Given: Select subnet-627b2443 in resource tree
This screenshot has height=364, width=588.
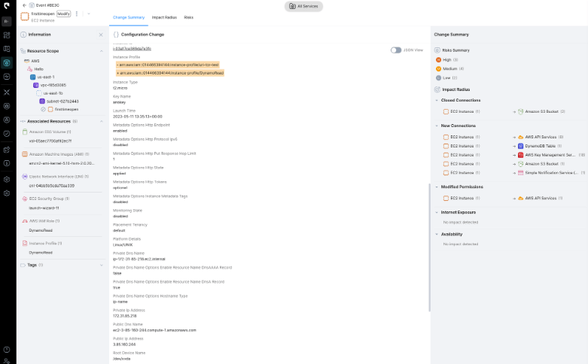Looking at the screenshot, I should pyautogui.click(x=63, y=101).
